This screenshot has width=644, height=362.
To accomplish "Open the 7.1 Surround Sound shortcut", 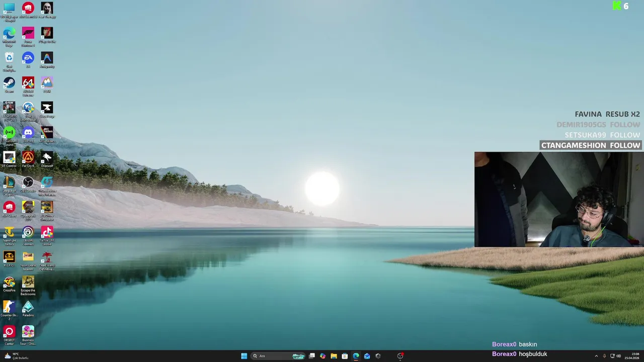I will point(9,136).
